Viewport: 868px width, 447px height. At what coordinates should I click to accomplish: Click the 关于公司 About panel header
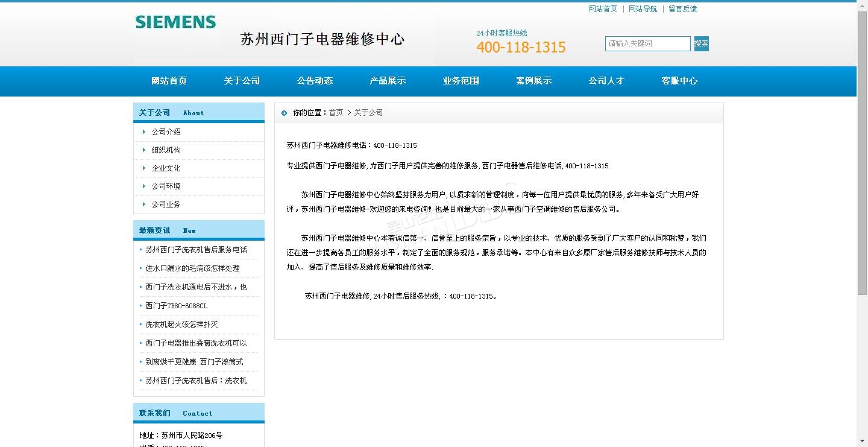(199, 112)
